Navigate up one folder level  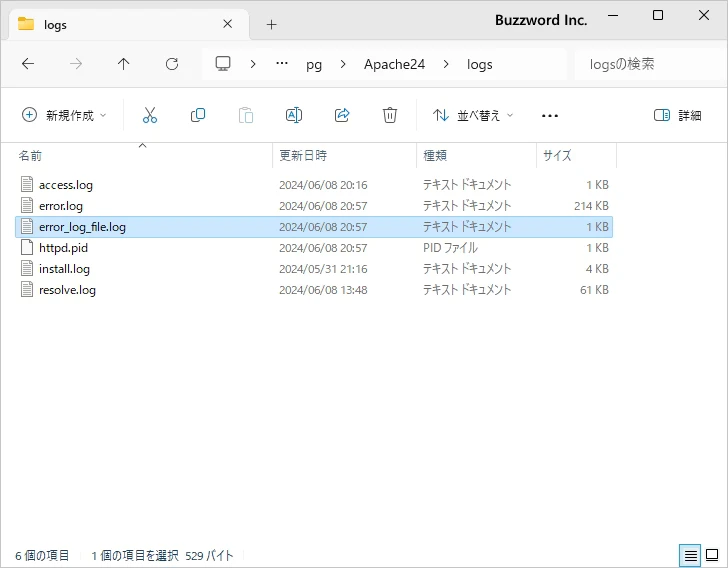point(124,64)
